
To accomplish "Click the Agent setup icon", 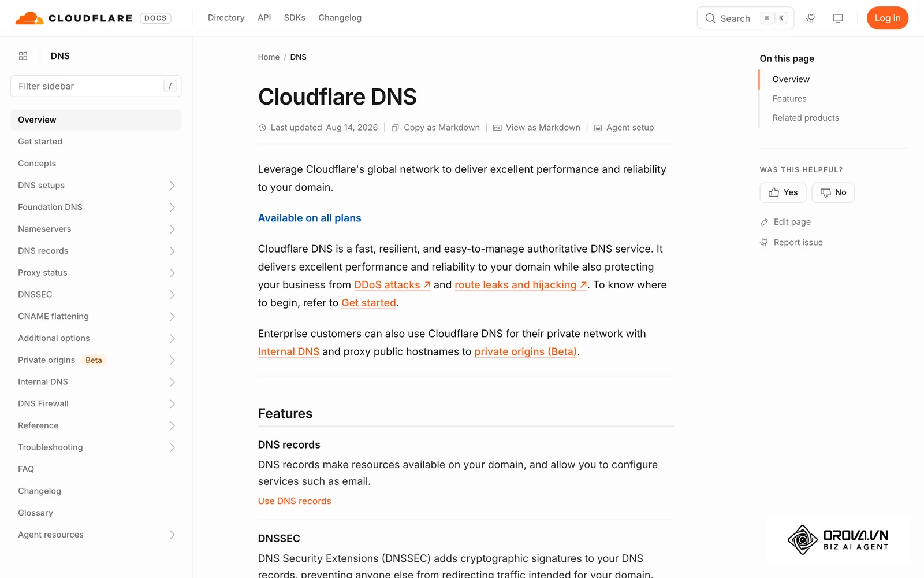I will click(x=598, y=128).
